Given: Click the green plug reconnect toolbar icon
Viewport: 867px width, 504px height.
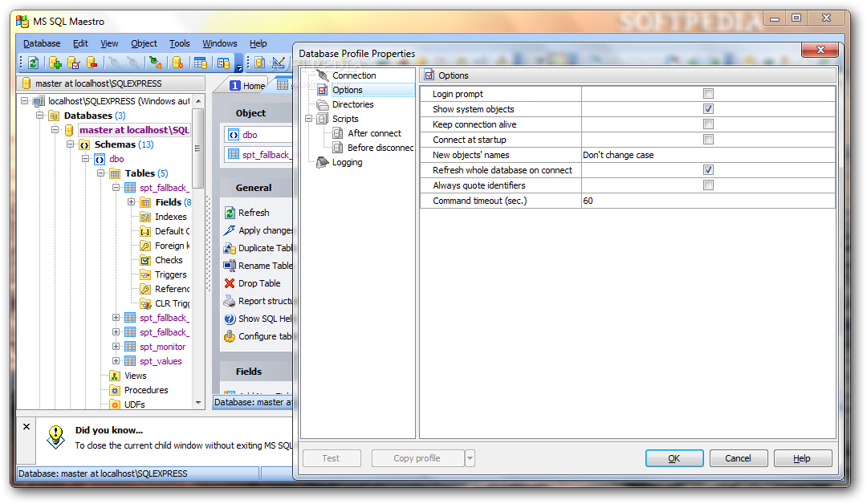Looking at the screenshot, I should pyautogui.click(x=156, y=63).
